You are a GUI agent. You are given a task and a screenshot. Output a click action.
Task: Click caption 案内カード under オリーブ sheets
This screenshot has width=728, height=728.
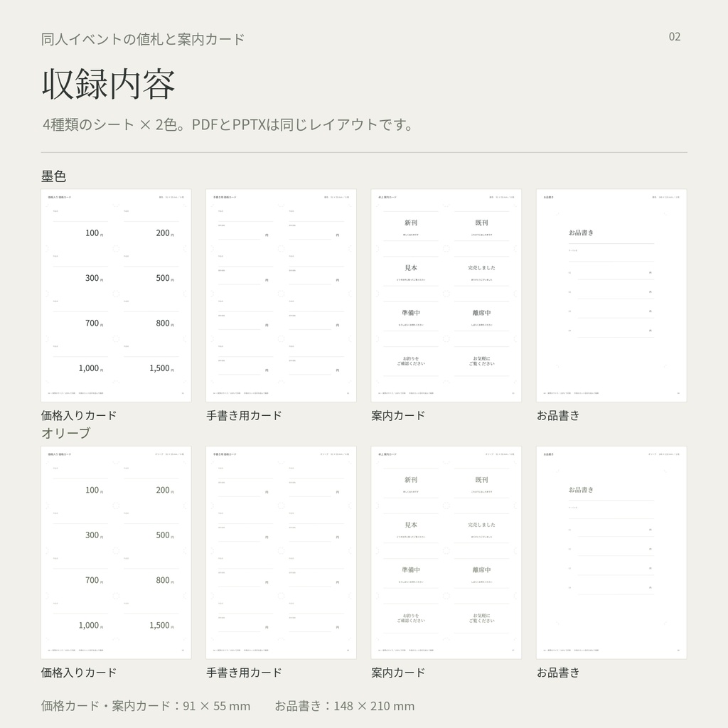point(398,673)
